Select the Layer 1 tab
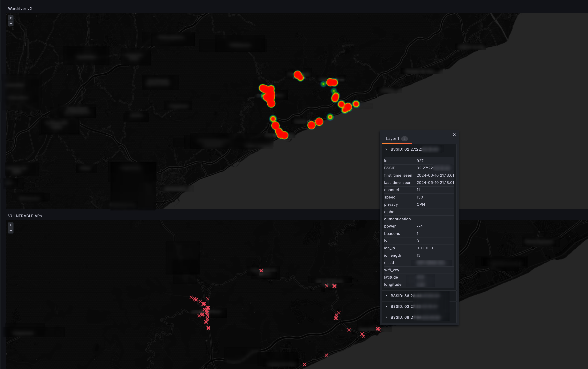 (392, 139)
